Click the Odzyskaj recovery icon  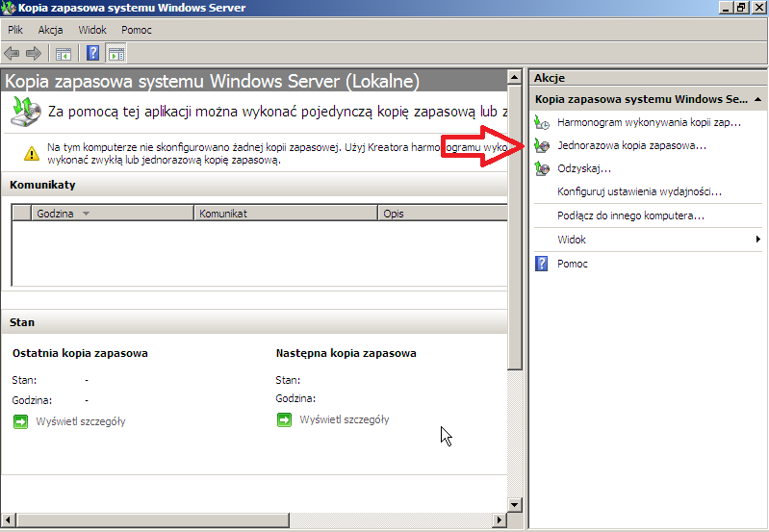point(542,168)
